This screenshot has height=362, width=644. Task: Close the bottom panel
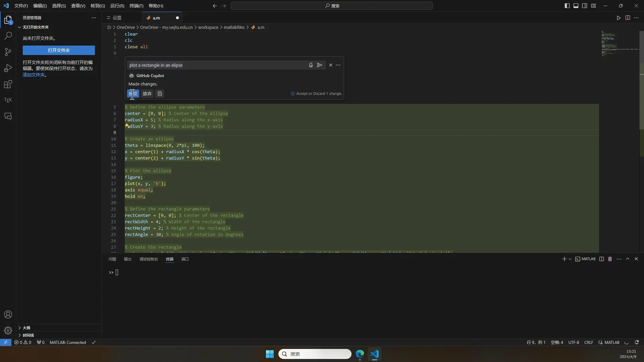click(x=636, y=259)
